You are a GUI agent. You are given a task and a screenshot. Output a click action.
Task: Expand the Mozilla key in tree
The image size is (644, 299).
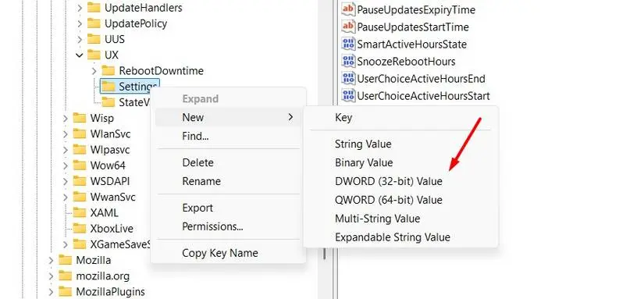click(x=51, y=260)
